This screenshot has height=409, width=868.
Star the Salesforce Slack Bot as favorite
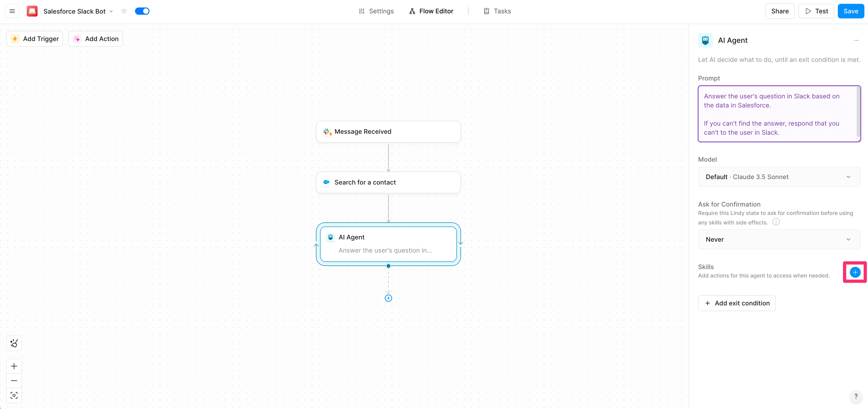[x=124, y=11]
